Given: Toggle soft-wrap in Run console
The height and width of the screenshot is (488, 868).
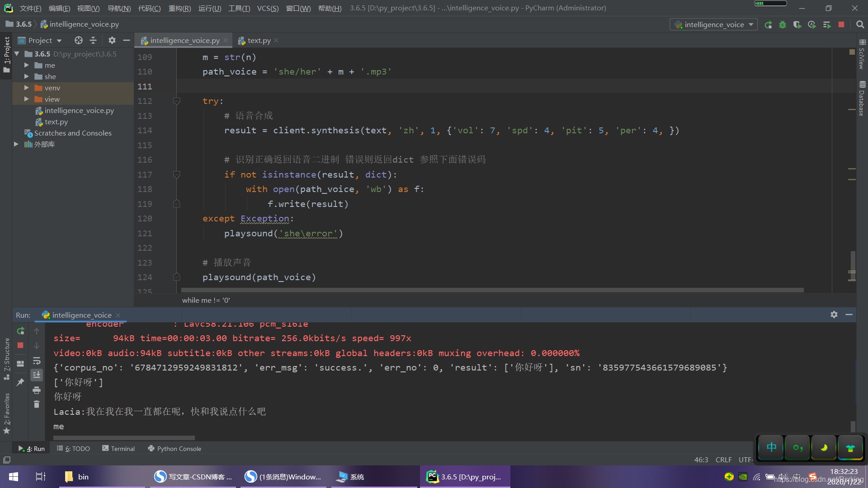Looking at the screenshot, I should tap(37, 361).
